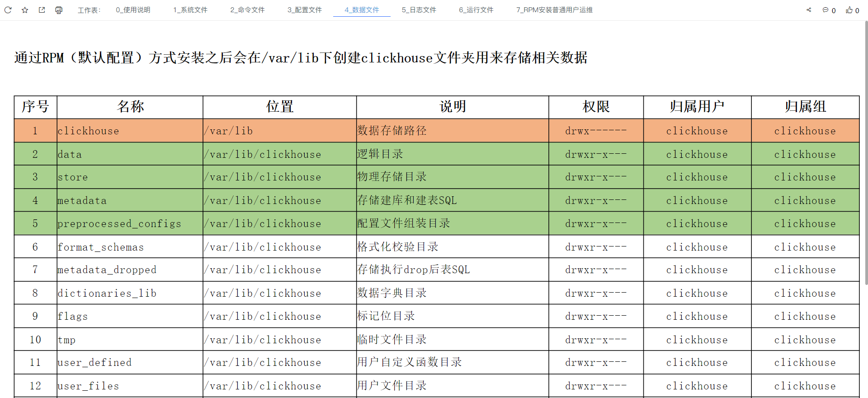868x398 pixels.
Task: Select the user_files cell
Action: point(130,386)
